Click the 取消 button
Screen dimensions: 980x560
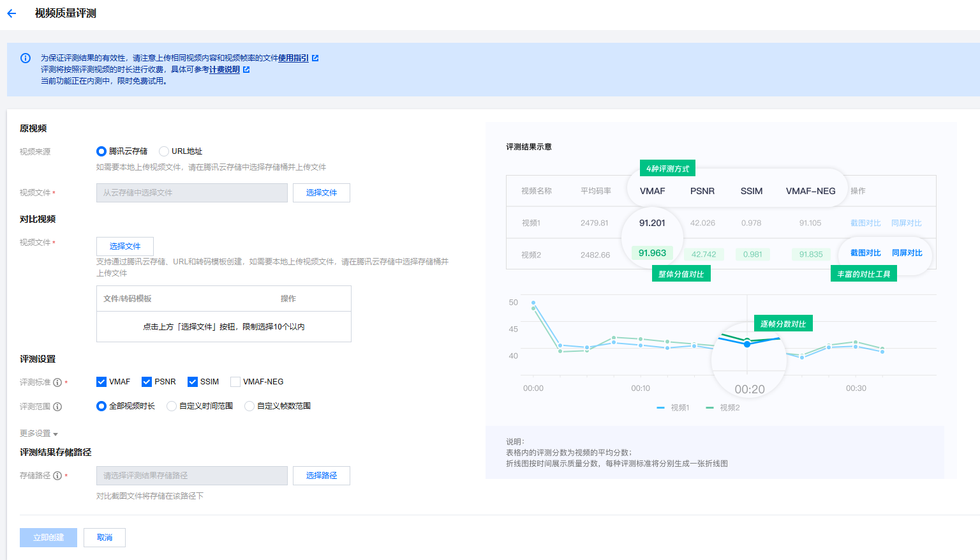tap(105, 538)
